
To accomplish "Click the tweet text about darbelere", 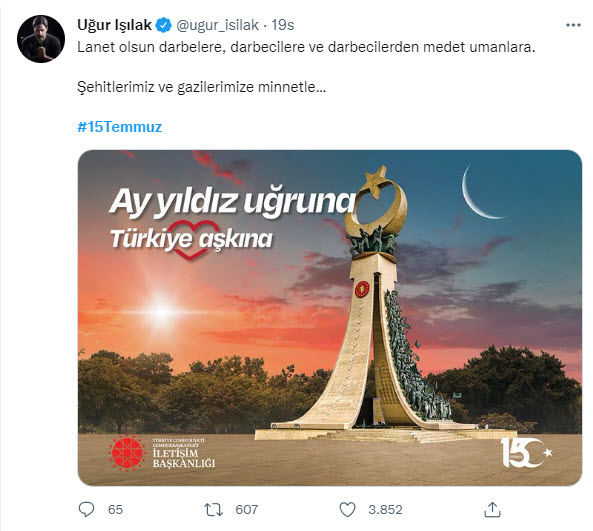I will pyautogui.click(x=306, y=47).
